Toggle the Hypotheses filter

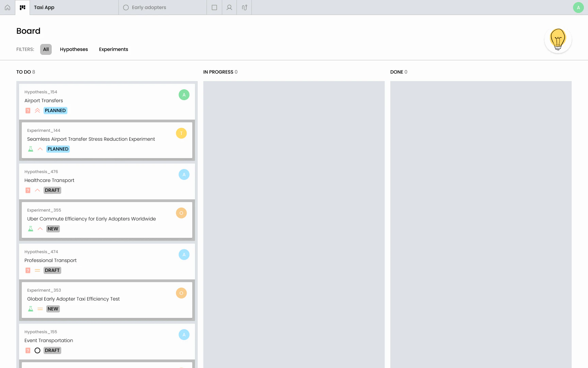(x=74, y=49)
